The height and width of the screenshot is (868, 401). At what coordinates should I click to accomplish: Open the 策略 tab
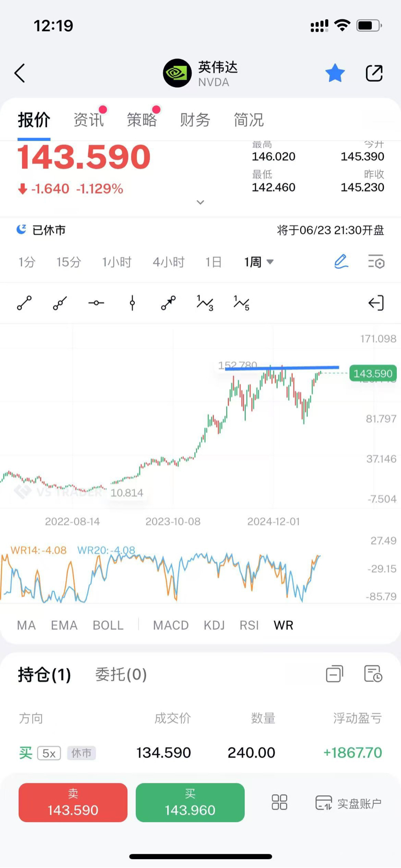click(142, 120)
